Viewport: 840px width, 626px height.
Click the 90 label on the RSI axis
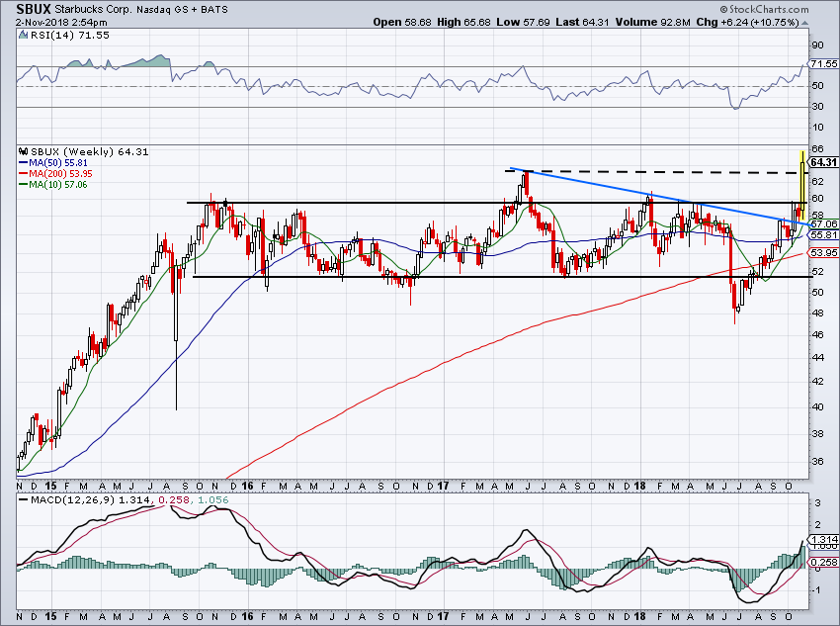click(817, 45)
